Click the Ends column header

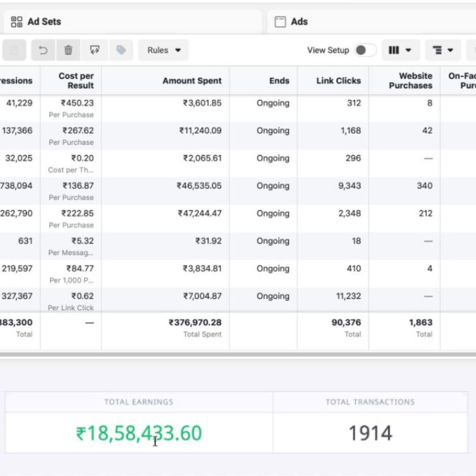pos(279,80)
